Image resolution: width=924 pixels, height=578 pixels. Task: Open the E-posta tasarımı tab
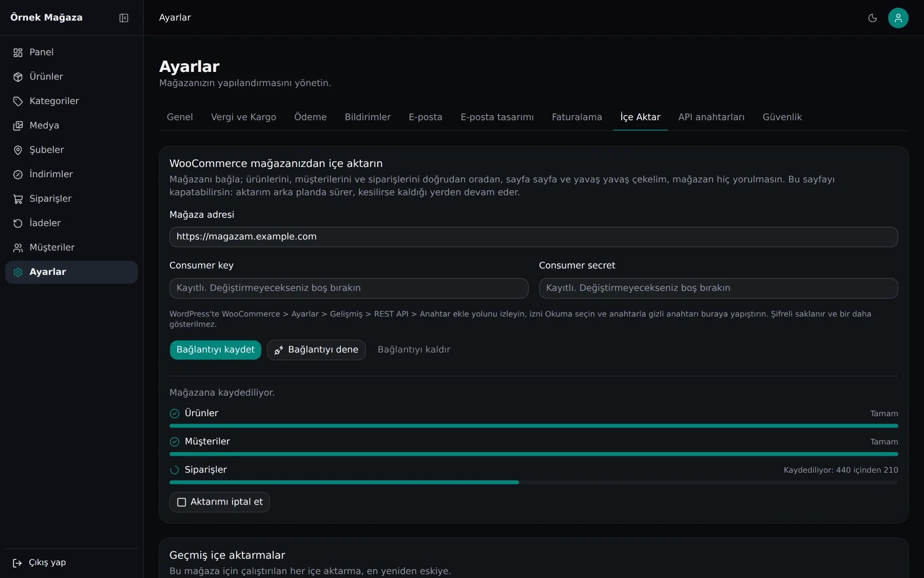(497, 117)
